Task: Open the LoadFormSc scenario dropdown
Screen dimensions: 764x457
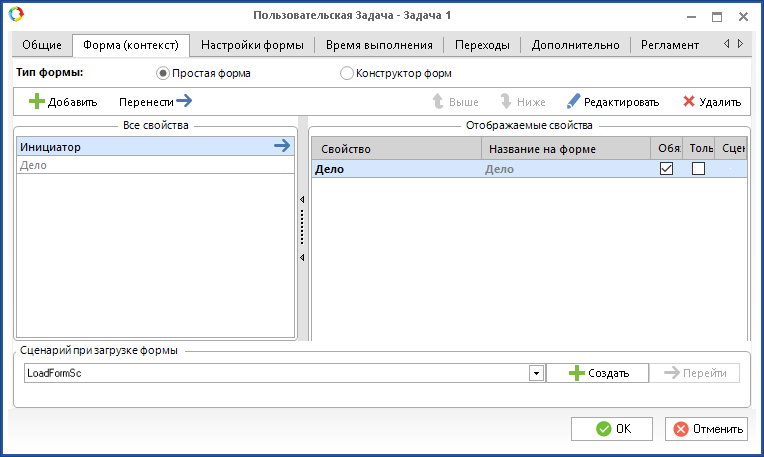Action: (x=536, y=373)
